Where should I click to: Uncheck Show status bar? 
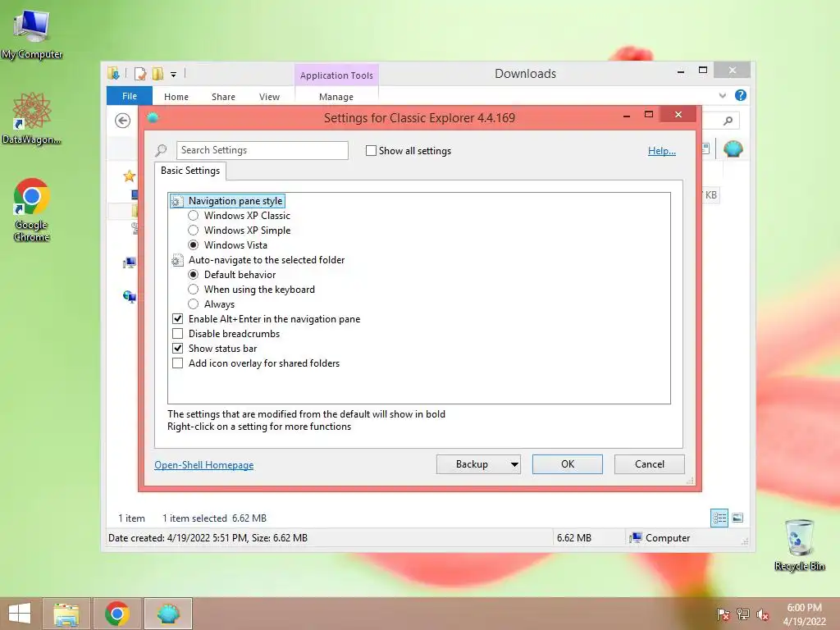pyautogui.click(x=177, y=348)
